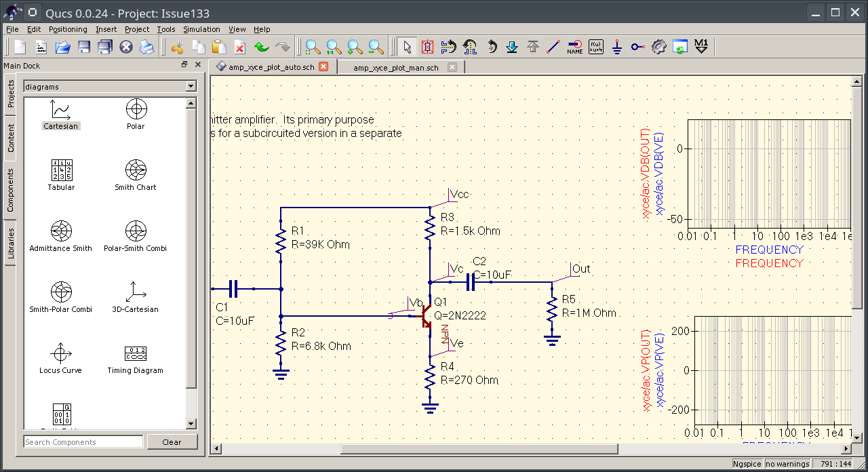The width and height of the screenshot is (868, 472).
Task: Switch between schematic and data display
Action: click(x=679, y=47)
